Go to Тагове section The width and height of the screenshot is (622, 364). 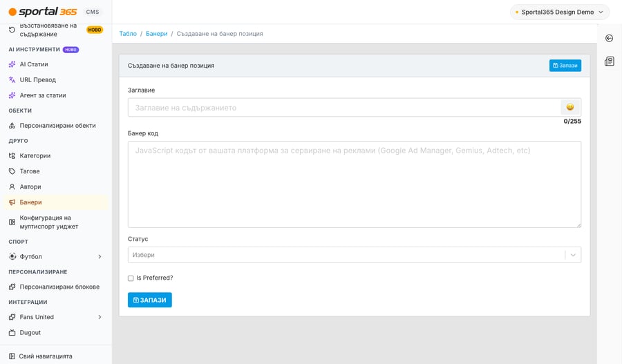[x=55, y=171]
